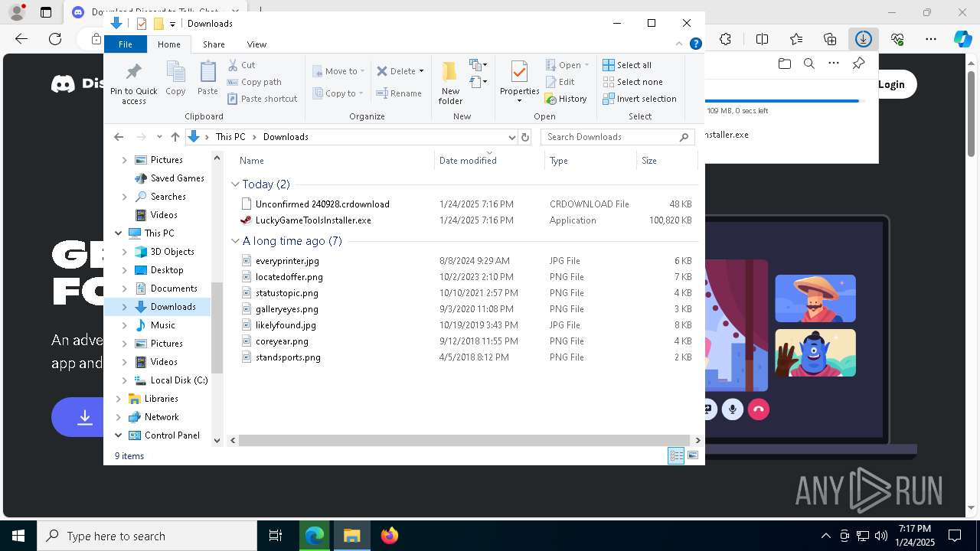
Task: Click Select none
Action: tap(632, 82)
